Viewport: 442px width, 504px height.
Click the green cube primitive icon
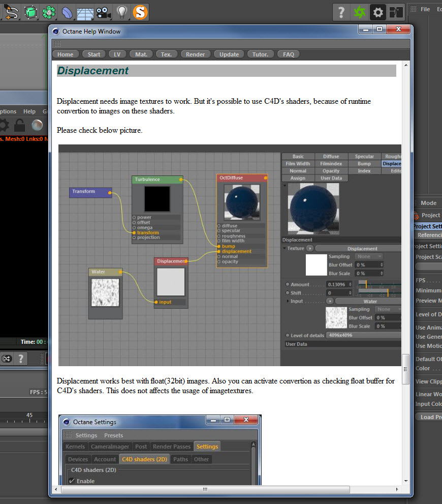31,13
